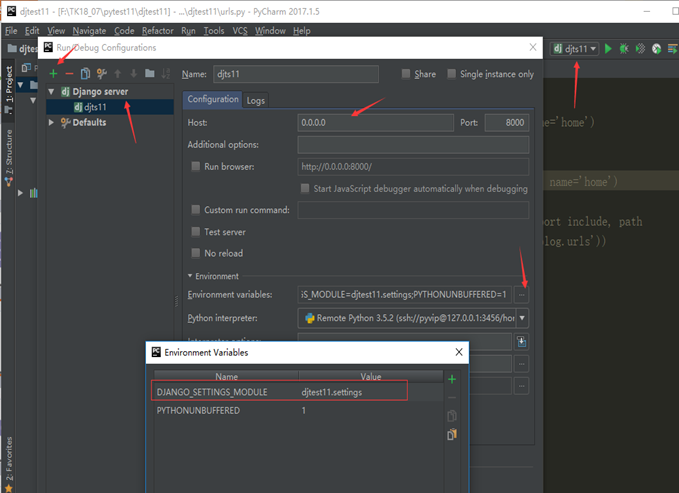The height and width of the screenshot is (493, 679).
Task: Create new folder for configurations
Action: click(150, 73)
